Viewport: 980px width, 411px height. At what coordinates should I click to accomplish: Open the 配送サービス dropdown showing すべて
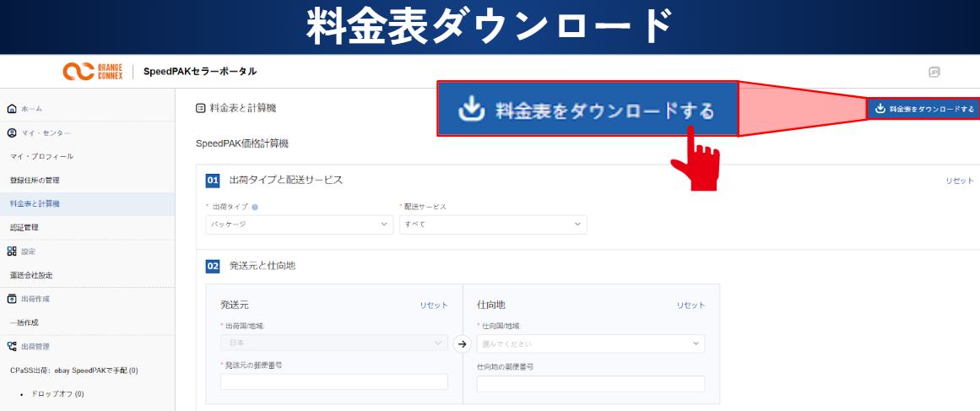tap(492, 224)
